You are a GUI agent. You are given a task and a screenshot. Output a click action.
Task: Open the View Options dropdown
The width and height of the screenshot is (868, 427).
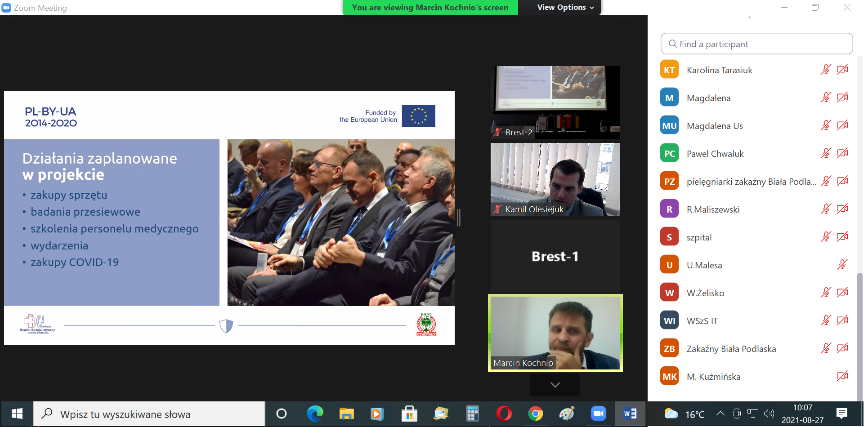565,8
